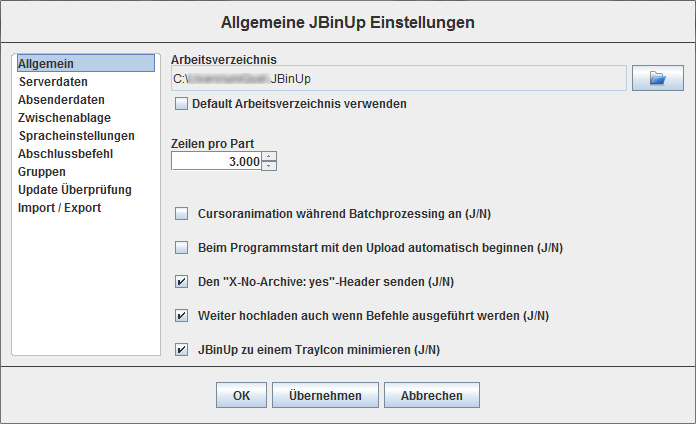Screen dimensions: 696x424
Task: Toggle Cursoranimation während Batchprozessing checkbox
Action: (181, 213)
